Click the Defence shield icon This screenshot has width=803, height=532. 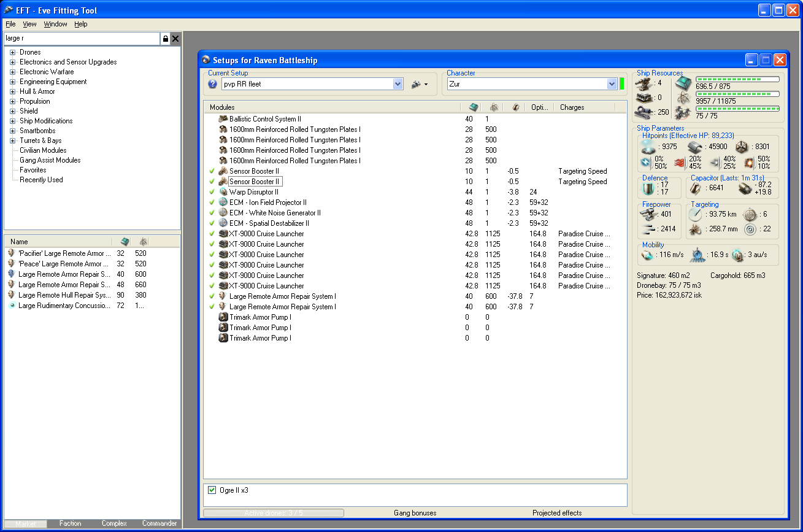pyautogui.click(x=648, y=188)
